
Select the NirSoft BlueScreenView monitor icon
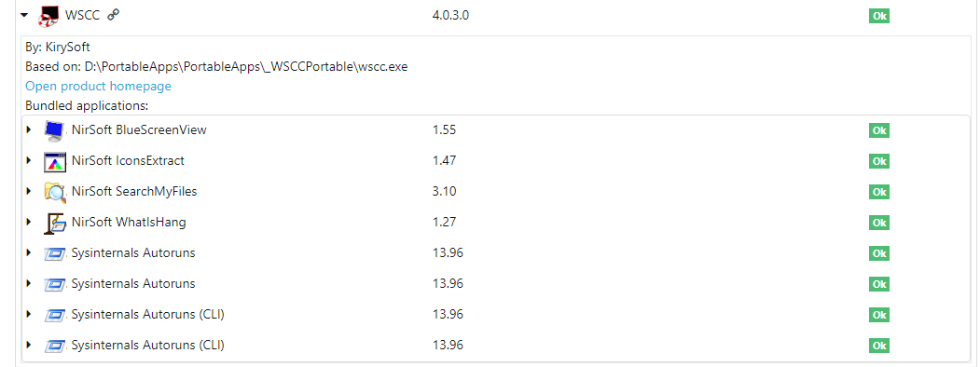[55, 130]
